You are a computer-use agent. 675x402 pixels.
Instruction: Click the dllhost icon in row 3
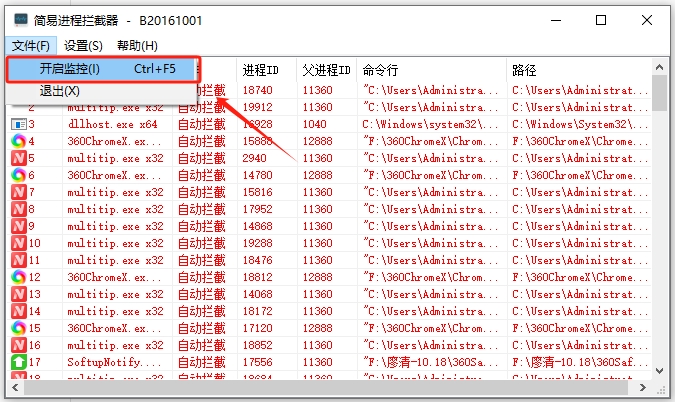click(x=19, y=125)
